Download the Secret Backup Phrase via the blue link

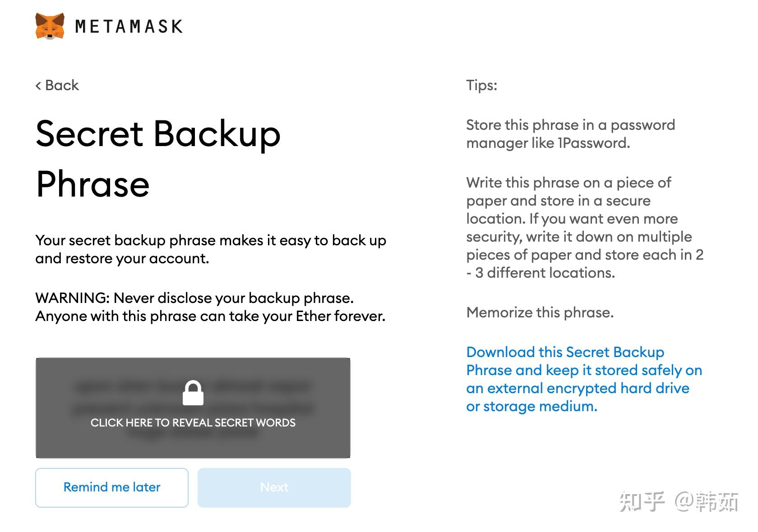click(x=584, y=379)
